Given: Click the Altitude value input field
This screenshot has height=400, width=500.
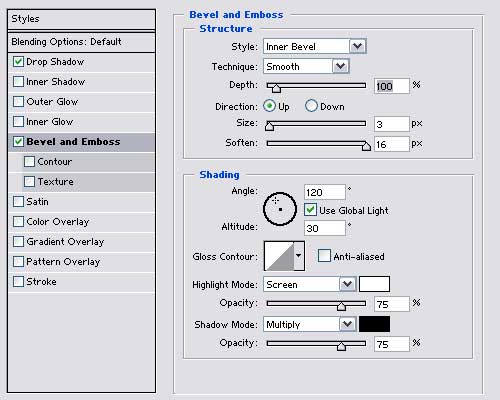Looking at the screenshot, I should point(324,228).
